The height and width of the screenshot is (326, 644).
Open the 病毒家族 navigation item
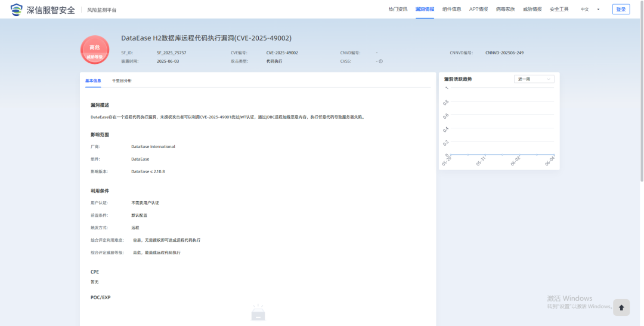click(505, 10)
